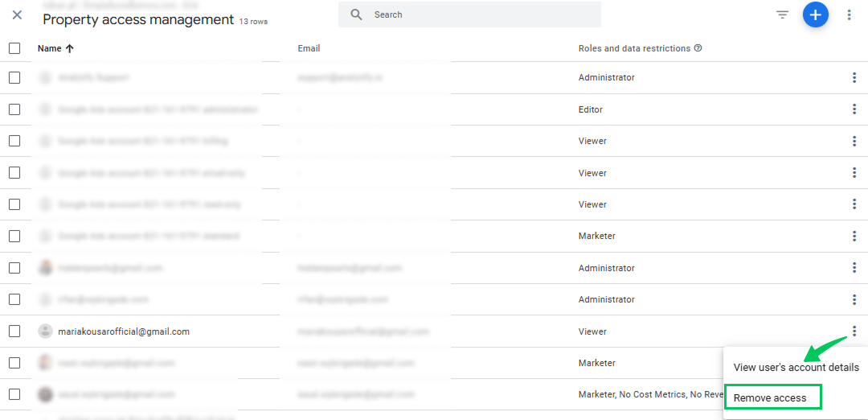
Task: Click avatar of Google Ads billing account
Action: [x=45, y=142]
